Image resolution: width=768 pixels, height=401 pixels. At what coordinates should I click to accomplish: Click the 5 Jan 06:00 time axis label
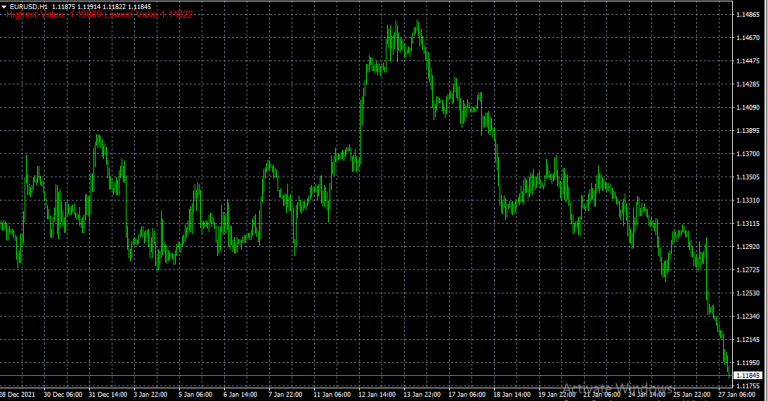(195, 395)
